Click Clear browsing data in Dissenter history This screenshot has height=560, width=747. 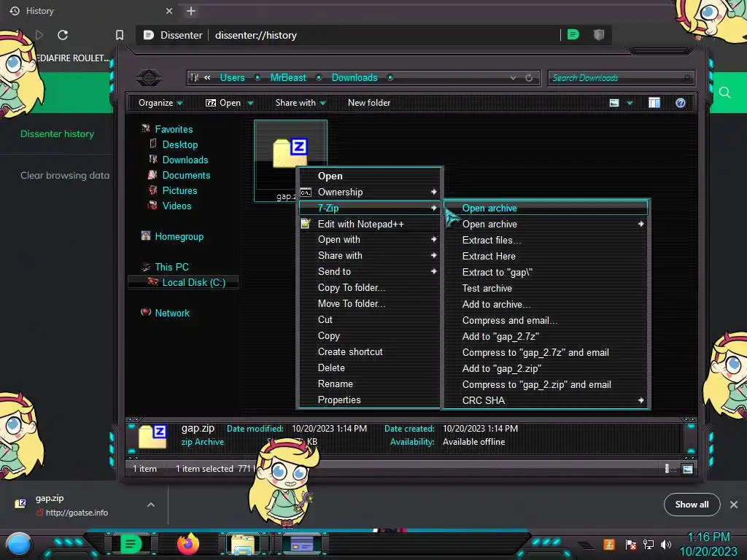coord(65,175)
